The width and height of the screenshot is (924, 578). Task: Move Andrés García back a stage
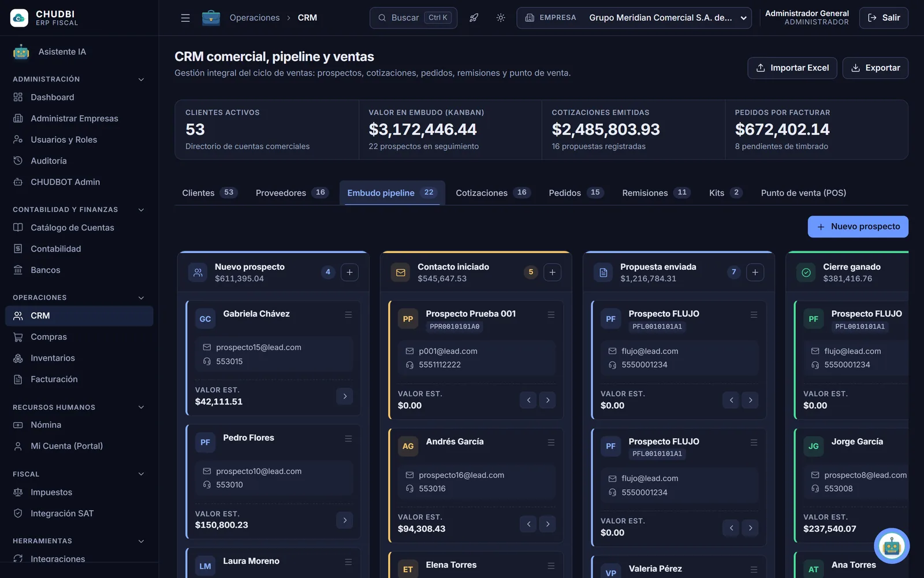[x=528, y=524]
